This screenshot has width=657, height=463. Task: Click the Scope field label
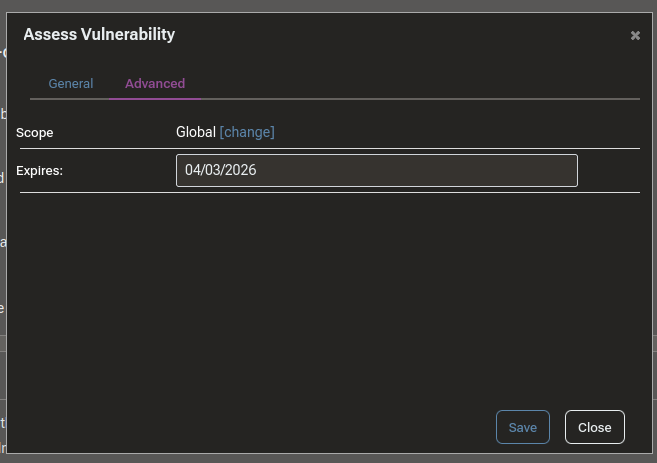tap(35, 132)
